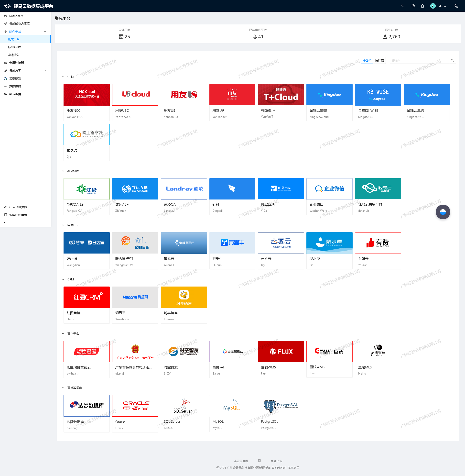This screenshot has width=465, height=476.
Task: Open 申请接入 submenu item
Action: [25, 55]
